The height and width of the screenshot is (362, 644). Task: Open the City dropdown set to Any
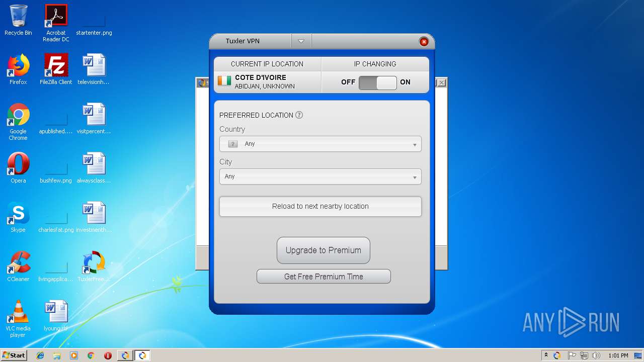point(320,176)
